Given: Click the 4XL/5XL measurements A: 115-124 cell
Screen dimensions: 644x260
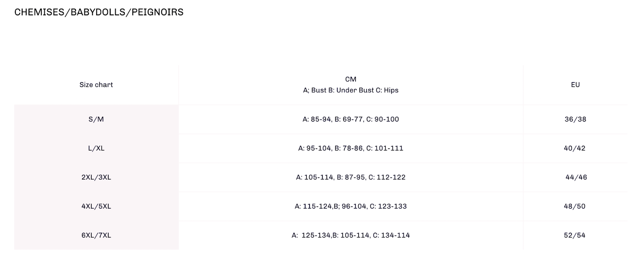Looking at the screenshot, I should click(x=351, y=206).
